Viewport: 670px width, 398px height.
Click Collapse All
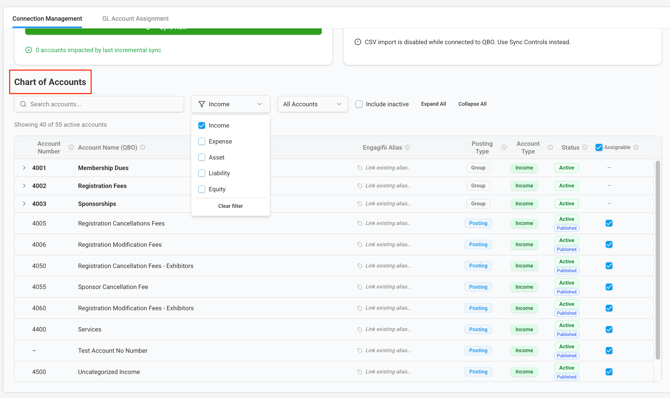(x=472, y=104)
